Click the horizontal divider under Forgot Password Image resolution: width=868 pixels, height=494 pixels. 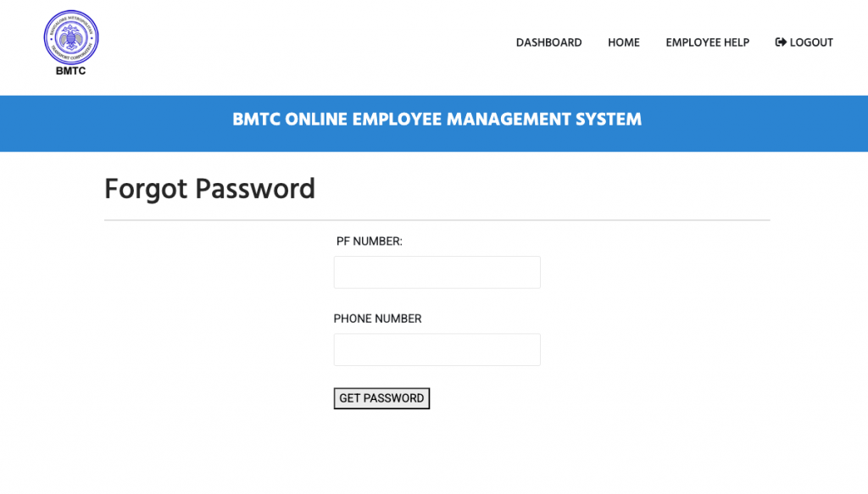437,220
